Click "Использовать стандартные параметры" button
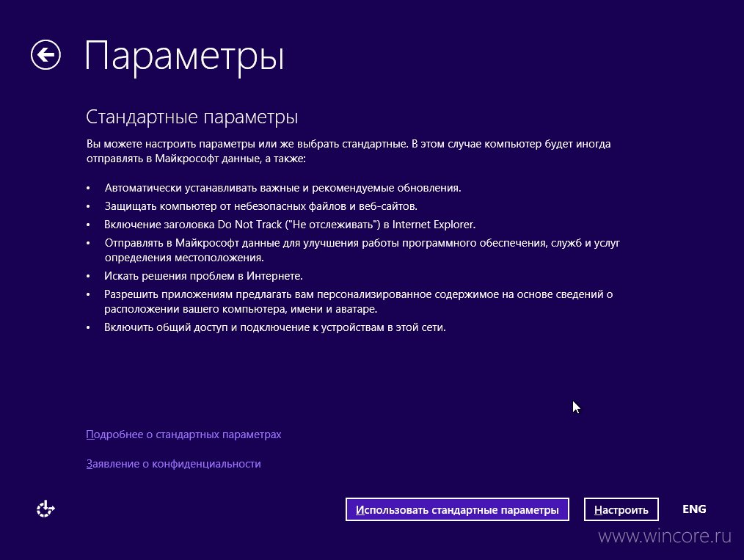The height and width of the screenshot is (560, 744). click(x=457, y=509)
